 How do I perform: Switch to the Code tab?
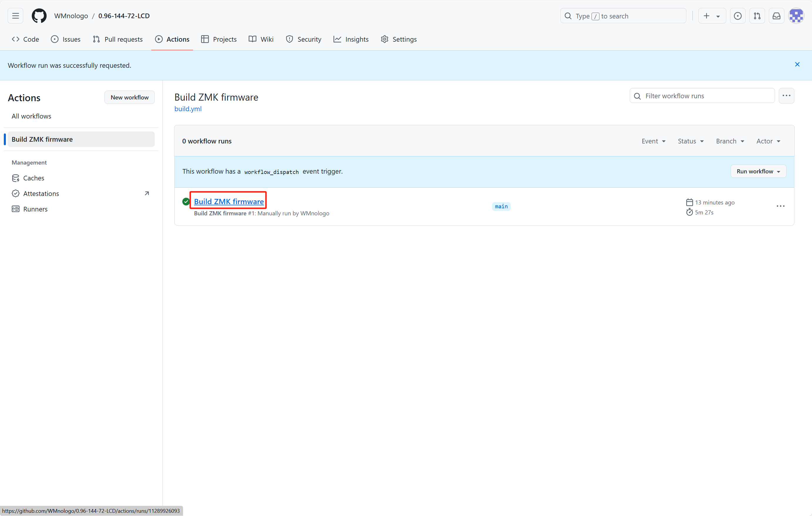coord(26,39)
